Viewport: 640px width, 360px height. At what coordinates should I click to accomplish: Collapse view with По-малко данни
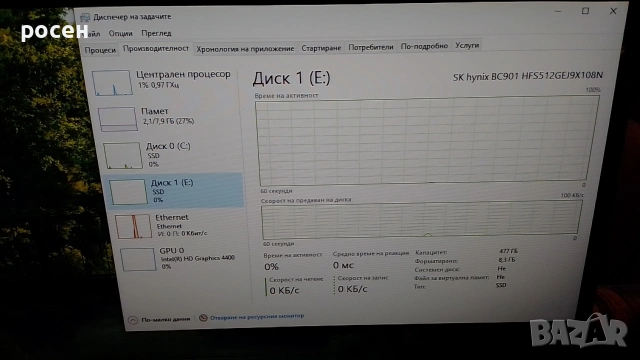point(165,319)
